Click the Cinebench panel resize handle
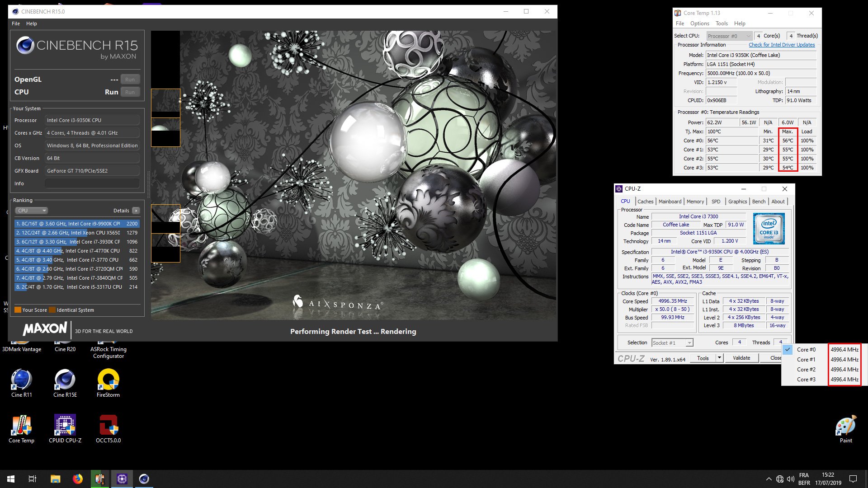 point(148,184)
